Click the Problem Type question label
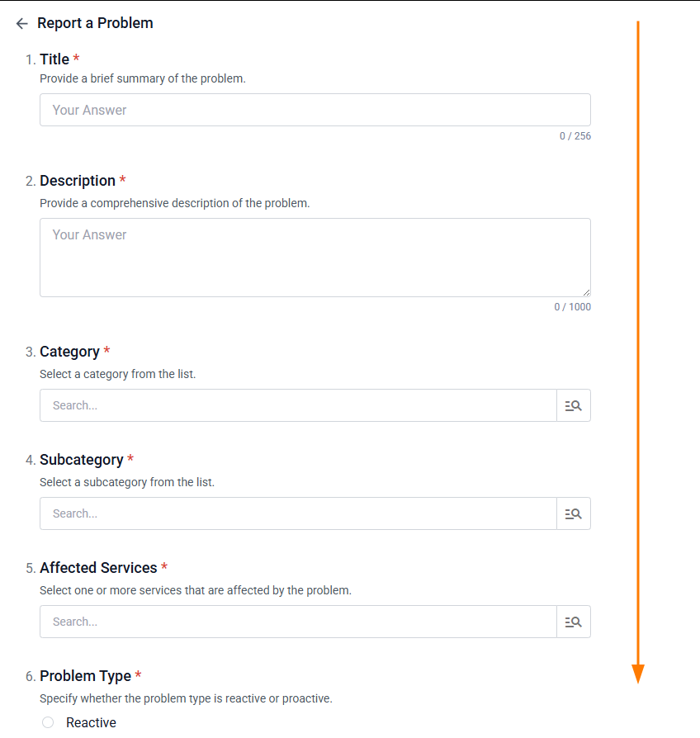This screenshot has width=700, height=738. [85, 676]
